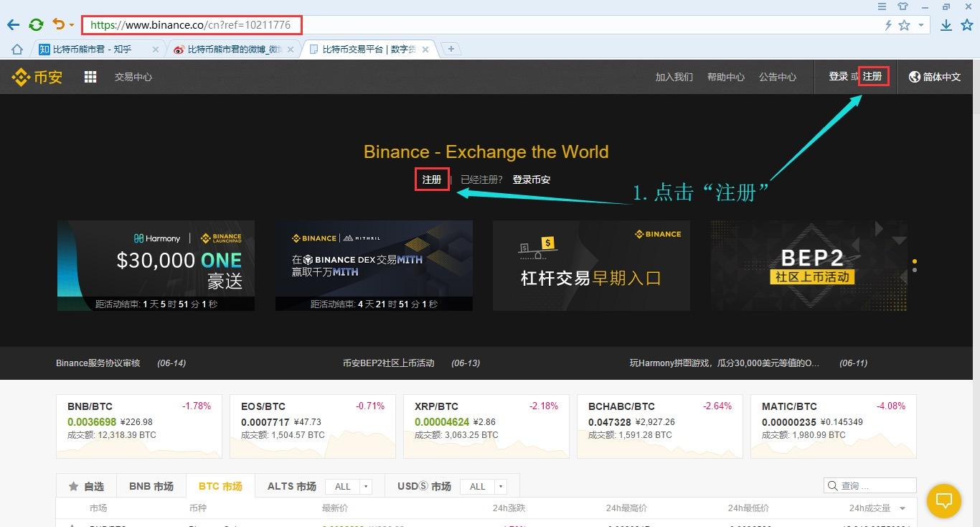Open the Harmony $30,000 ONE banner
Image resolution: width=980 pixels, height=527 pixels.
(156, 266)
